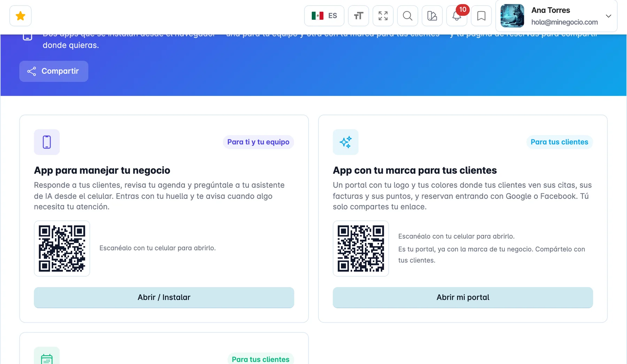Click the Abrir / Instalar button
Image resolution: width=627 pixels, height=364 pixels.
click(164, 297)
